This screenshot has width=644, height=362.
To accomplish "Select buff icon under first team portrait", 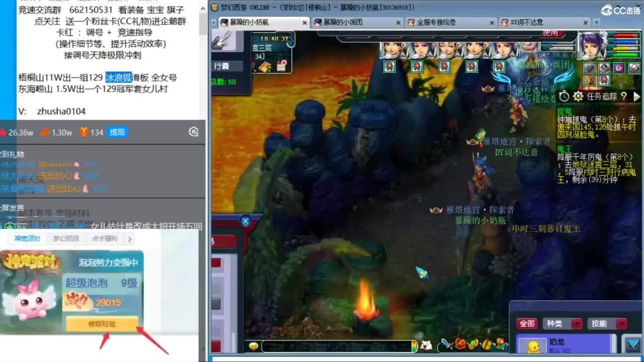I will click(x=389, y=66).
